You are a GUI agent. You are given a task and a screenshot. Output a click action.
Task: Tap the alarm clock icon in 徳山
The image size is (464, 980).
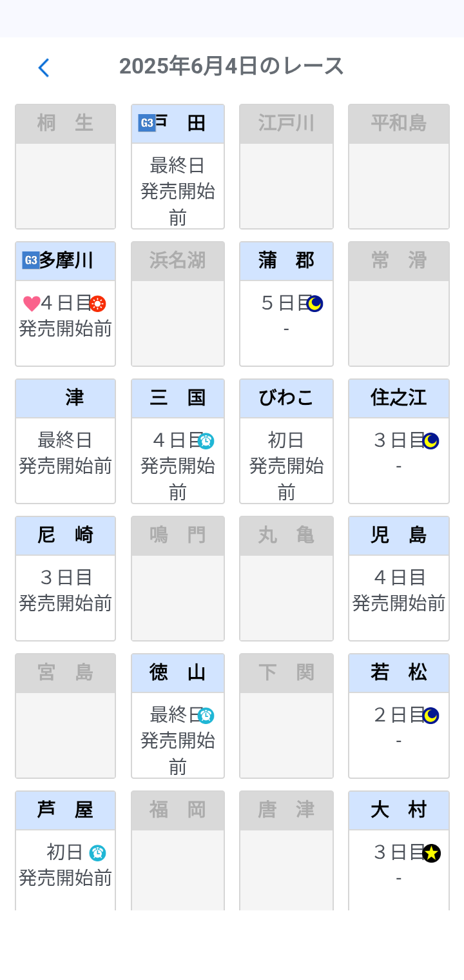pyautogui.click(x=206, y=716)
